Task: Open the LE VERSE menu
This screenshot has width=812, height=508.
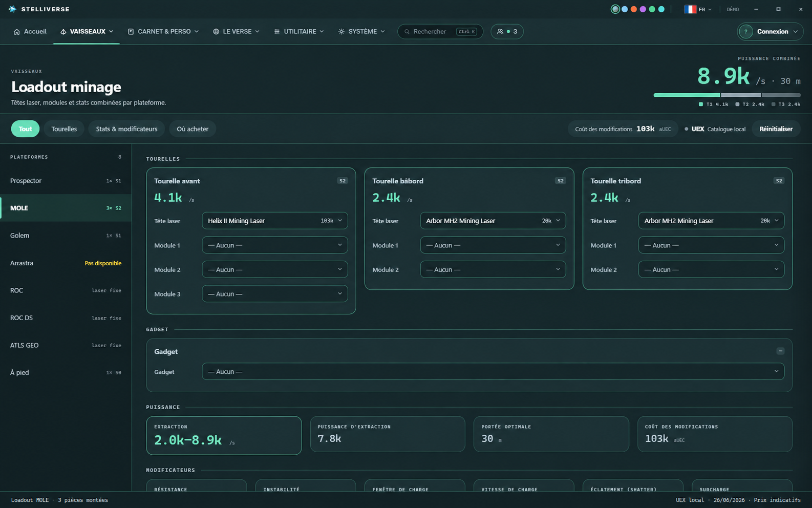Action: 237,32
